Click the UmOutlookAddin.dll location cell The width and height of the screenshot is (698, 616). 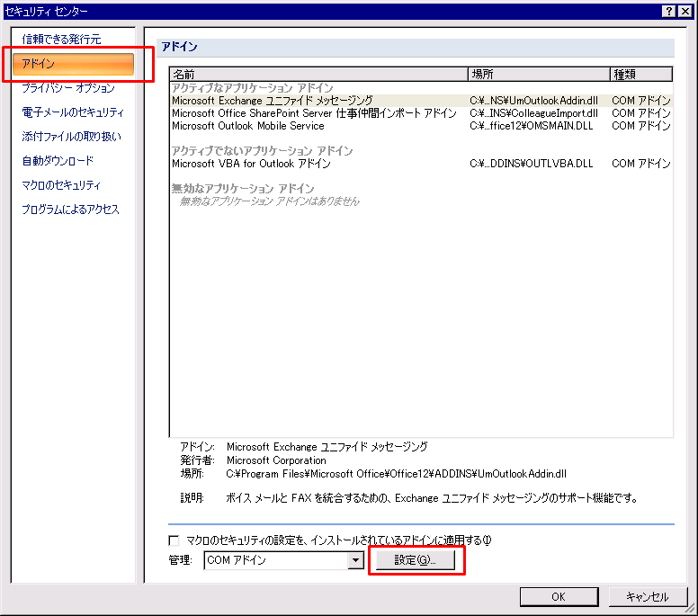(x=533, y=101)
